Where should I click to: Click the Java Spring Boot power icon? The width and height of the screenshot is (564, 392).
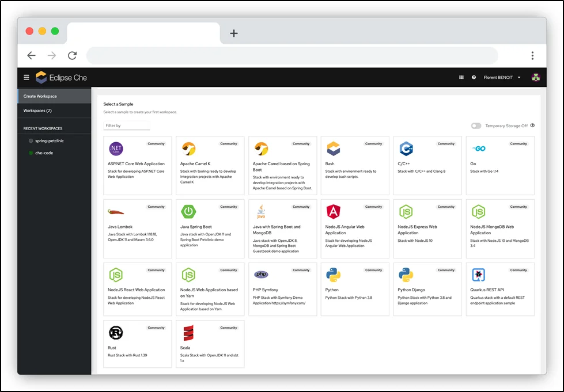click(x=188, y=212)
